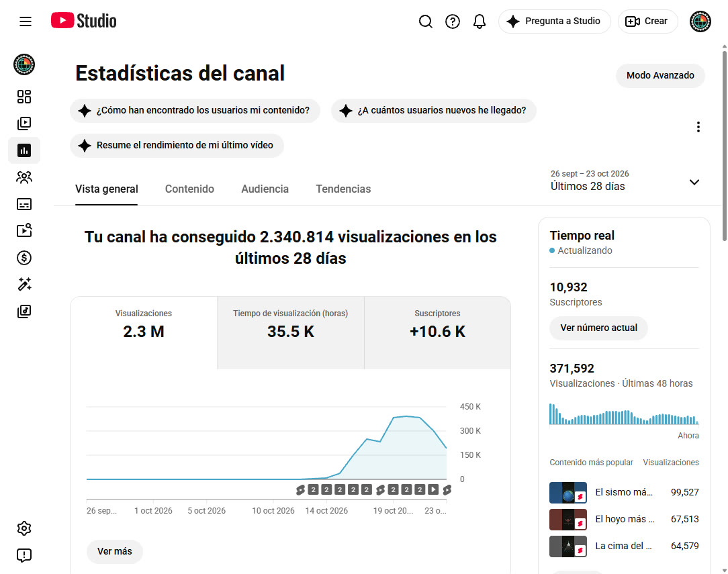Open Customization magic wand sidebar icon
Viewport: 728px width, 574px height.
pos(24,284)
